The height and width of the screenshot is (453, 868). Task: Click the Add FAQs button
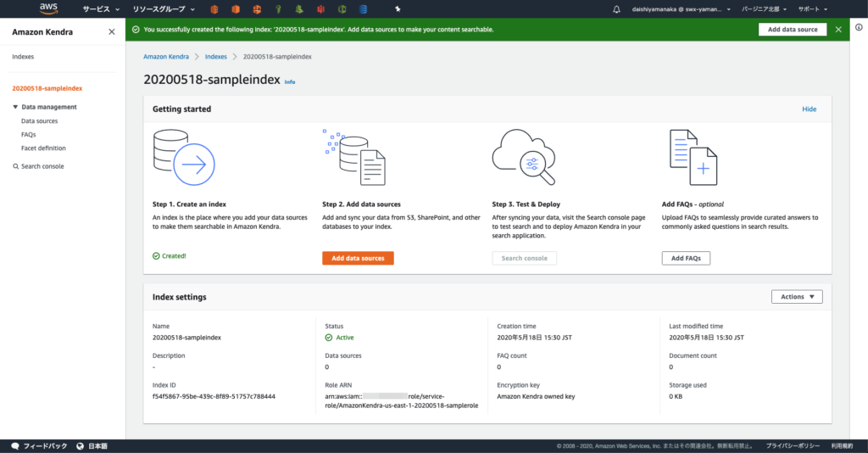click(x=686, y=258)
